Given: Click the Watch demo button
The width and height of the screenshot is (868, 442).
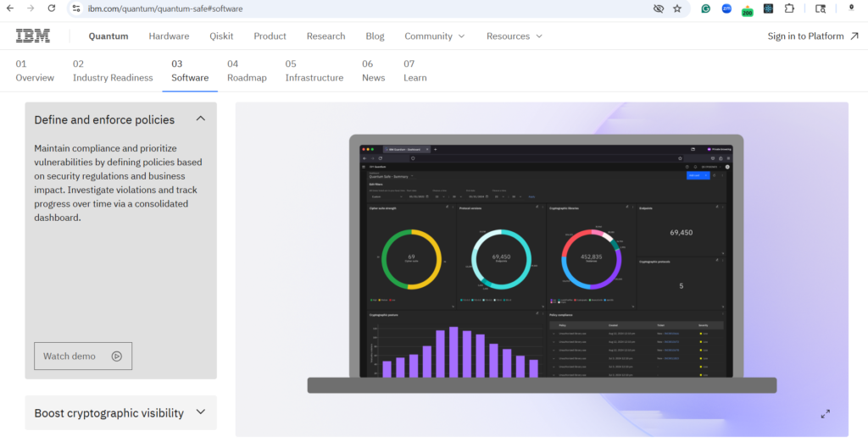Looking at the screenshot, I should 83,356.
